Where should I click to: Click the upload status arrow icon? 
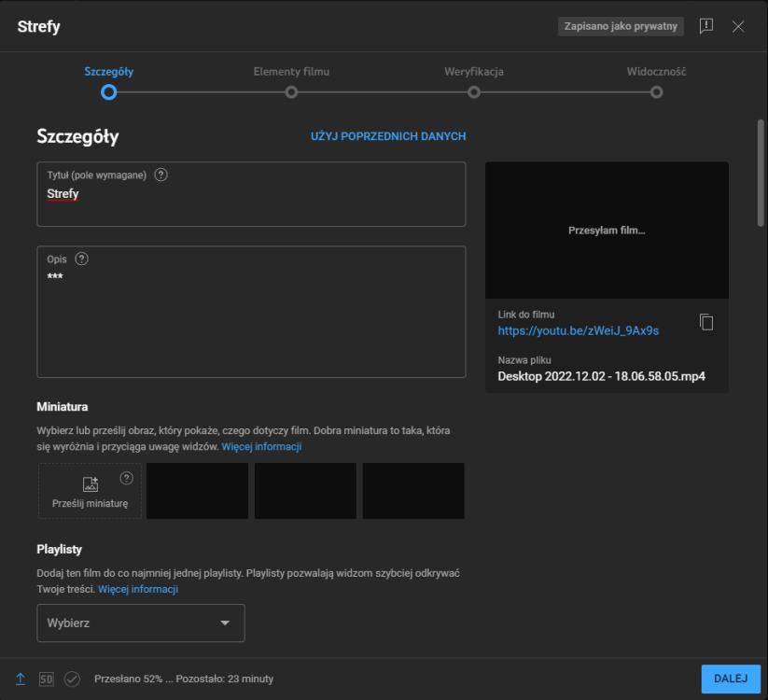click(x=21, y=679)
